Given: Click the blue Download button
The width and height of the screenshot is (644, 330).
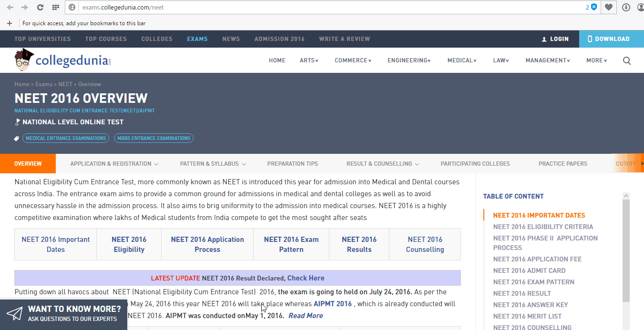Looking at the screenshot, I should click(612, 39).
